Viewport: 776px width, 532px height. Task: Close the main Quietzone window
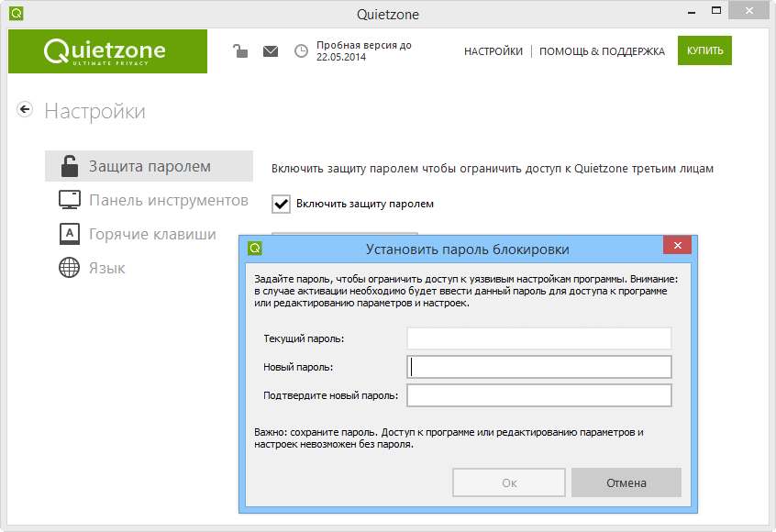coord(748,10)
